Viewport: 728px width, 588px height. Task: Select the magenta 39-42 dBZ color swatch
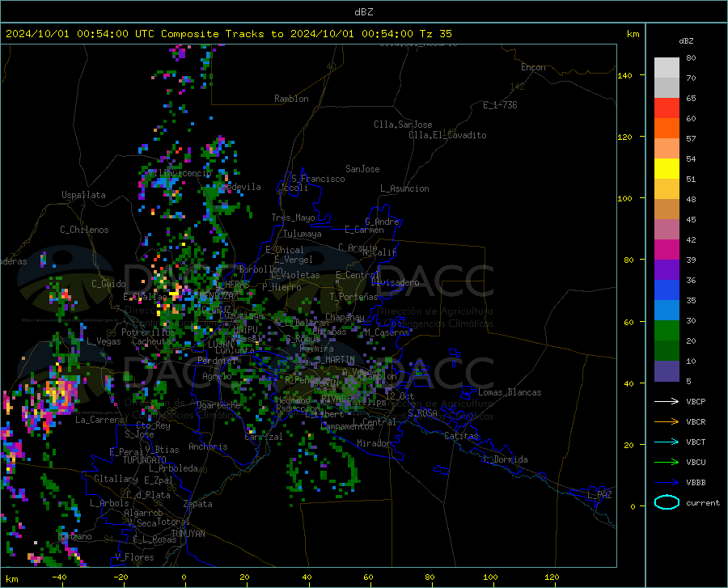click(667, 250)
